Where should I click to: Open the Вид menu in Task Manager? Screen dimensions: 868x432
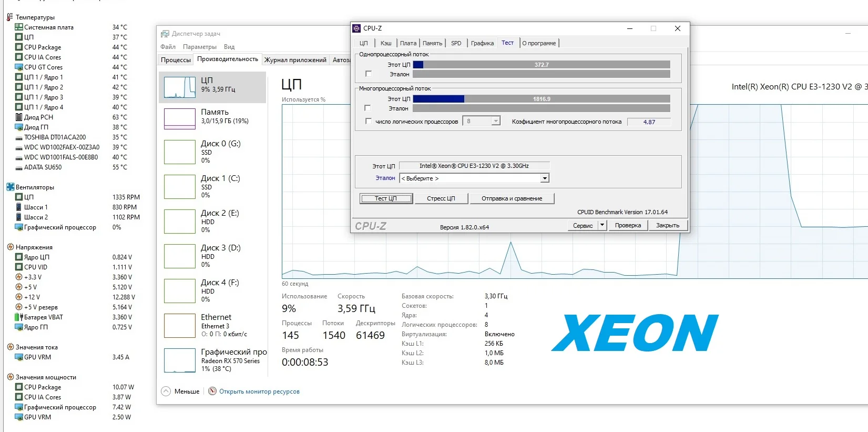pyautogui.click(x=229, y=47)
